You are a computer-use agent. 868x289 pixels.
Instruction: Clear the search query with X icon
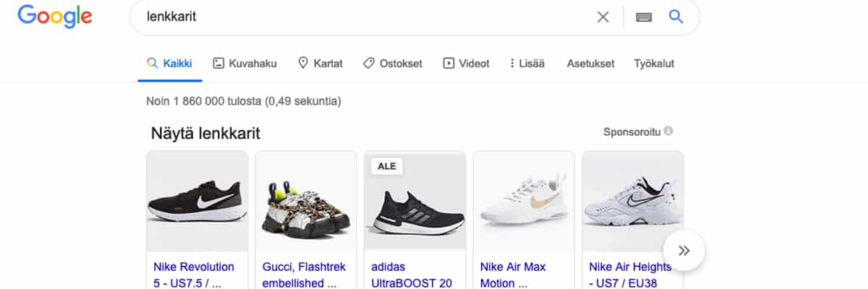603,17
